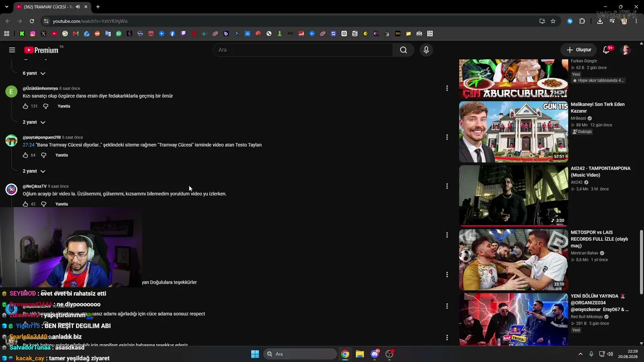This screenshot has width=644, height=362.
Task: Show hidden system tray icons
Action: pos(580,354)
